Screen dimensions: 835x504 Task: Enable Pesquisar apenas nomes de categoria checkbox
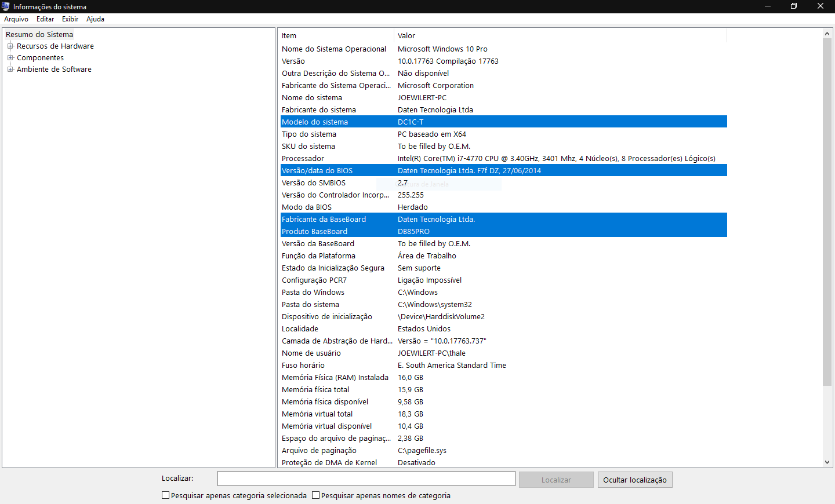point(316,495)
